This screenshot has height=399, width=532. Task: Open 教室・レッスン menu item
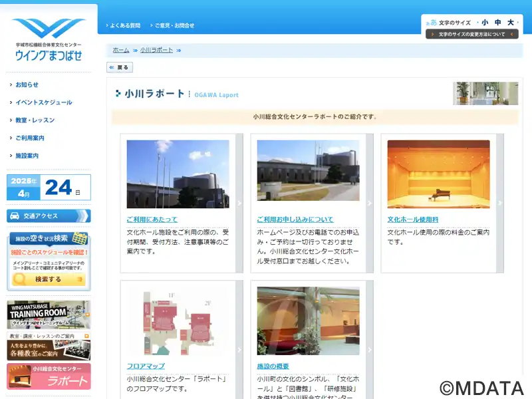(x=35, y=120)
